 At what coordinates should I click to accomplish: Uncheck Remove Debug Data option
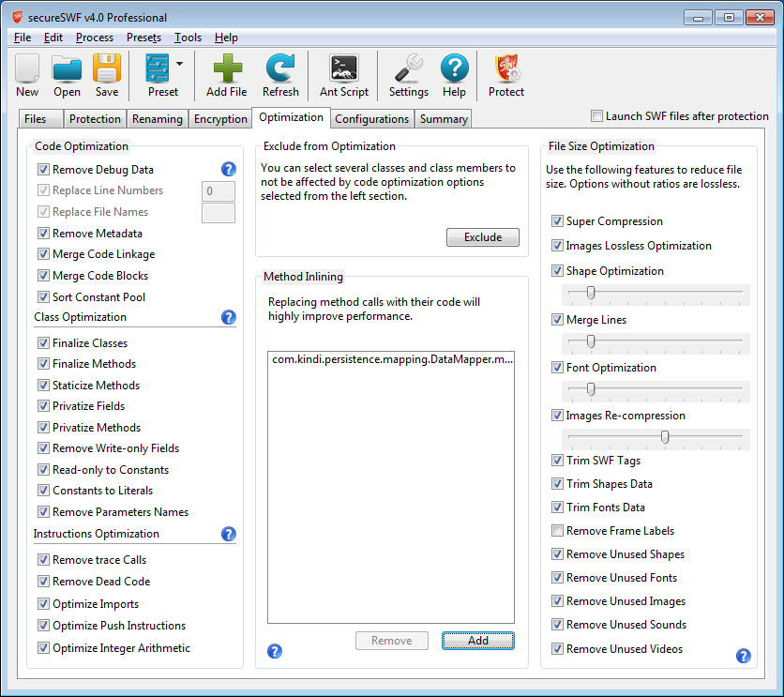pyautogui.click(x=44, y=170)
